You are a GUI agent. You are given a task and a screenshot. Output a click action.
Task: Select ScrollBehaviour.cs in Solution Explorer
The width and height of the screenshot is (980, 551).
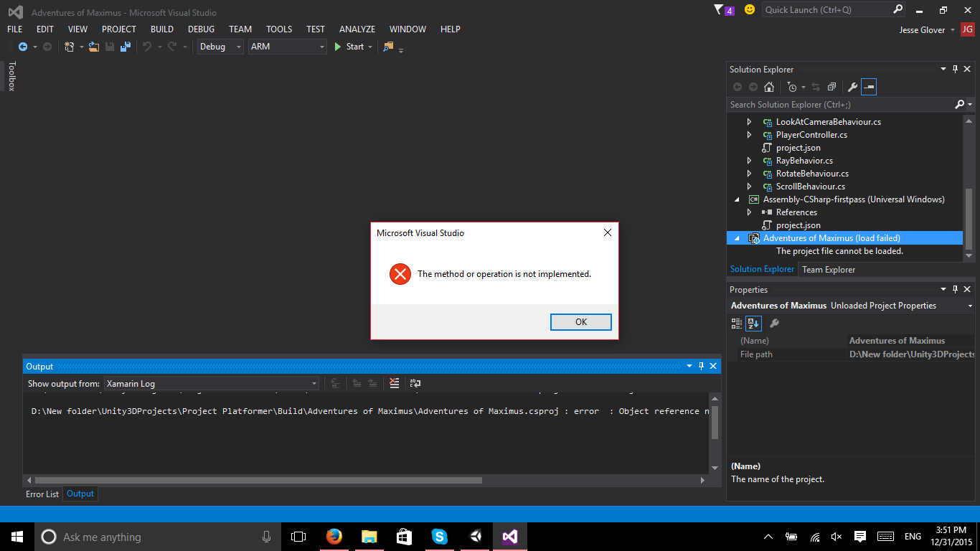(x=811, y=187)
